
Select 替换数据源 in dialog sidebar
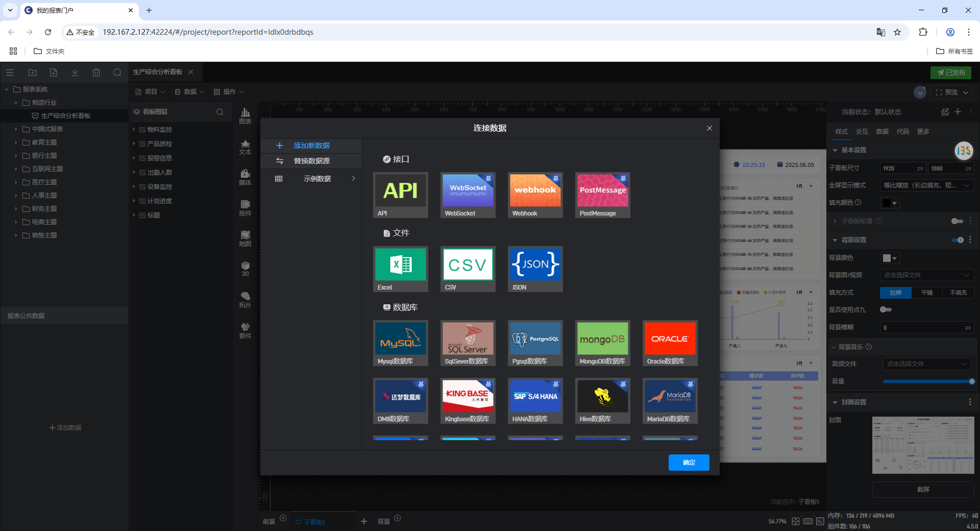(x=311, y=161)
